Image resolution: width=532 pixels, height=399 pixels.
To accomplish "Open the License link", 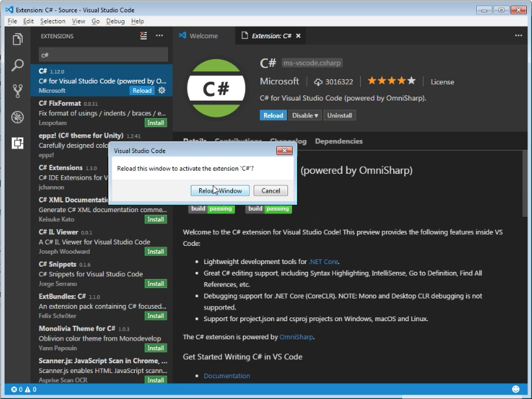I will (x=442, y=82).
